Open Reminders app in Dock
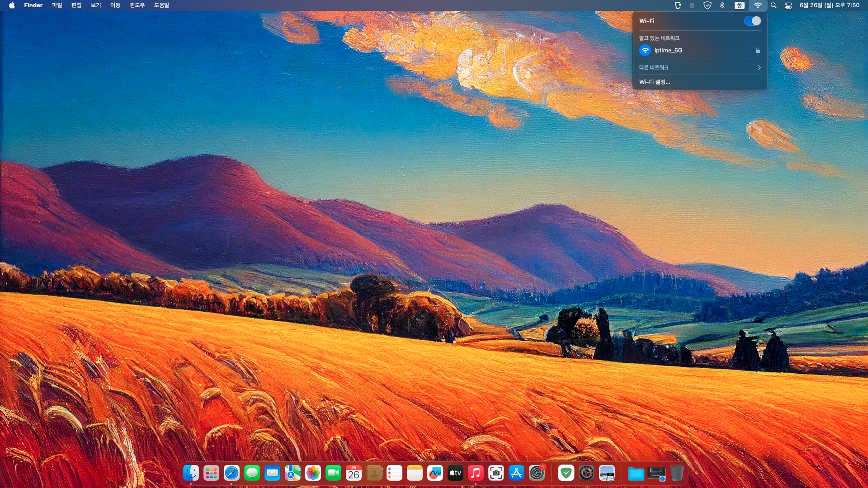The width and height of the screenshot is (868, 488). point(394,473)
